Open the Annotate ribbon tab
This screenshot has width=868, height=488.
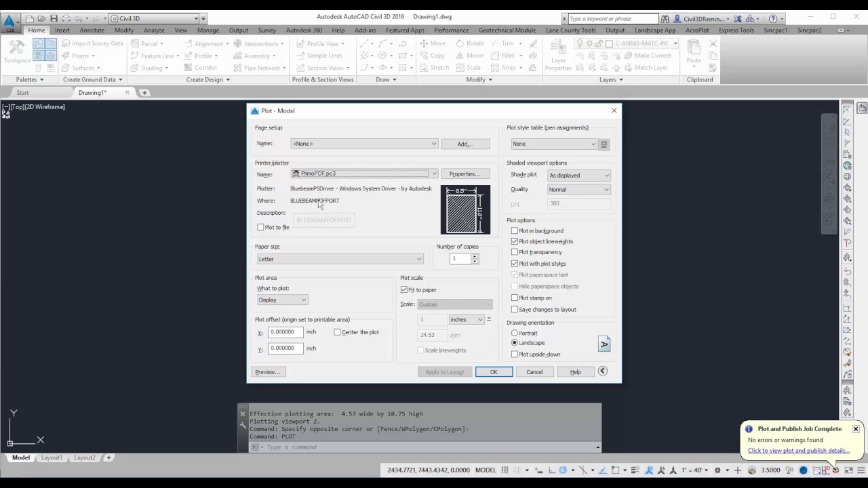tap(92, 30)
